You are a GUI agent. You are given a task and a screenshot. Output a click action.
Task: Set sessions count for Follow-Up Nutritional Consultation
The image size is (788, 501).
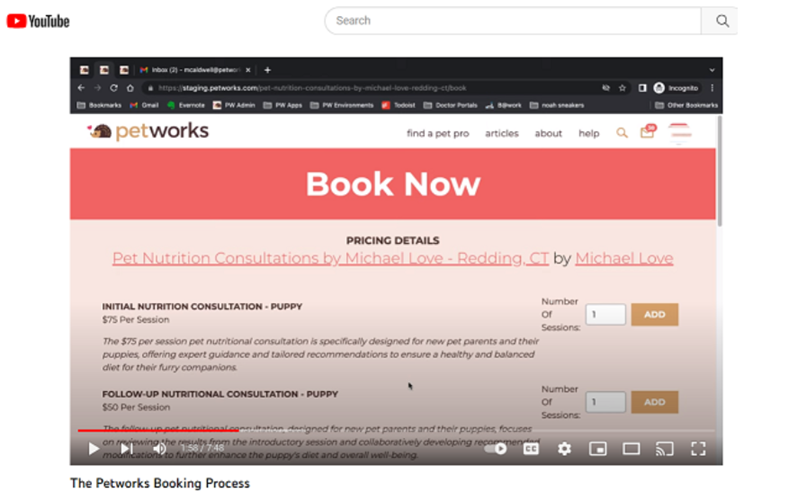tap(606, 402)
